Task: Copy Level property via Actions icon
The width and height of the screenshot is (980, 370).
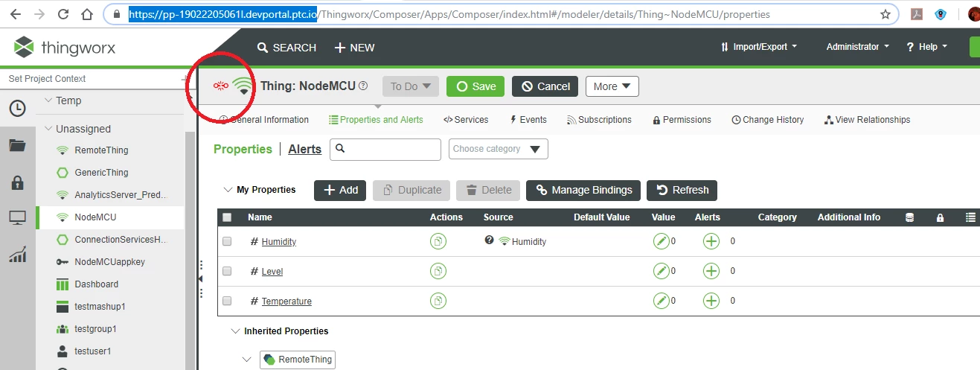Action: click(x=438, y=271)
